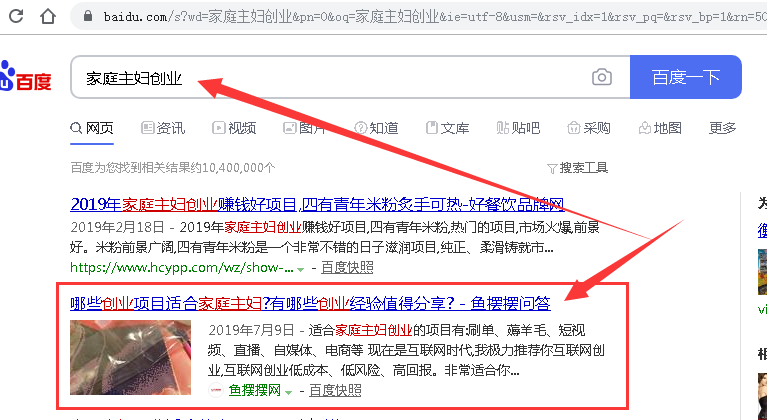Switch to the 视频 tab
The image size is (767, 420).
[234, 128]
